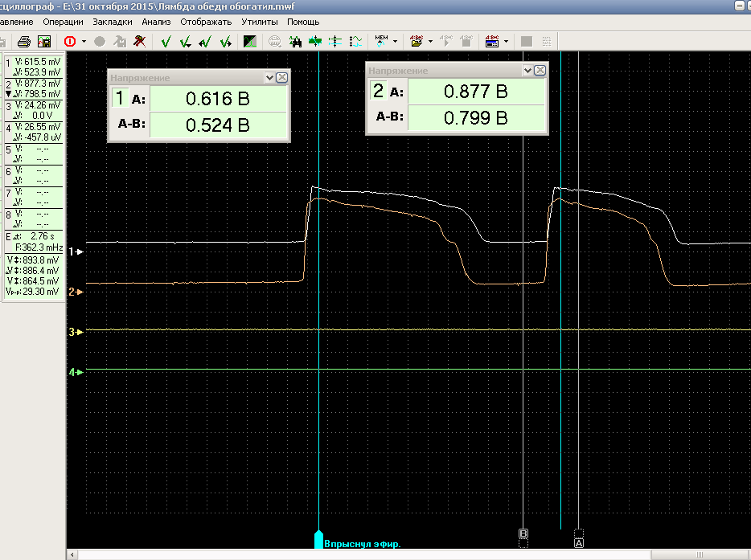Open the Утилиты menu

coord(260,22)
